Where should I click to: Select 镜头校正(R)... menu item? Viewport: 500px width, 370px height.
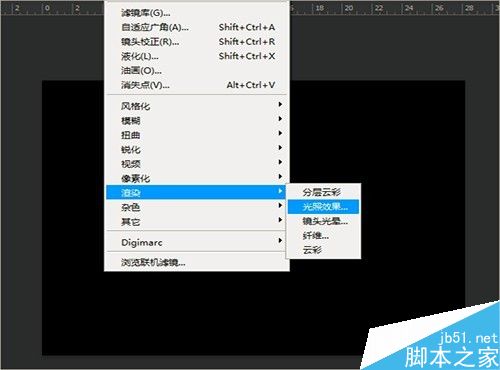click(197, 42)
